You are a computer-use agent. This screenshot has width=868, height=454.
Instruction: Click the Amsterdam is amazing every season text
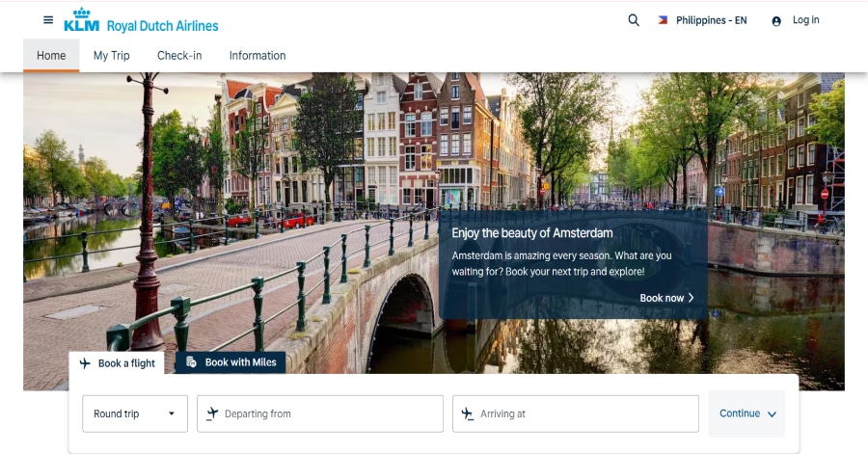pyautogui.click(x=561, y=263)
